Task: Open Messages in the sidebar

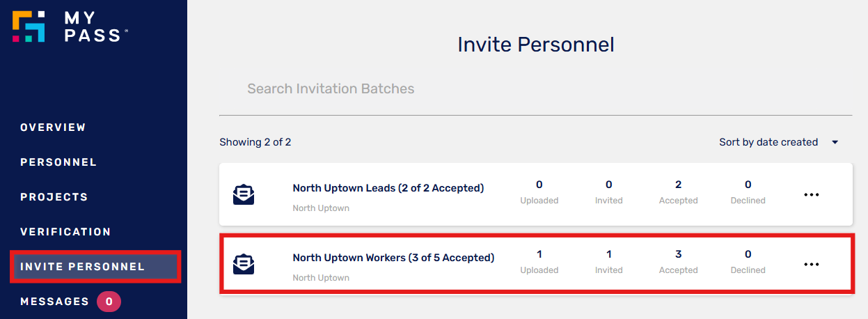Action: pyautogui.click(x=54, y=302)
